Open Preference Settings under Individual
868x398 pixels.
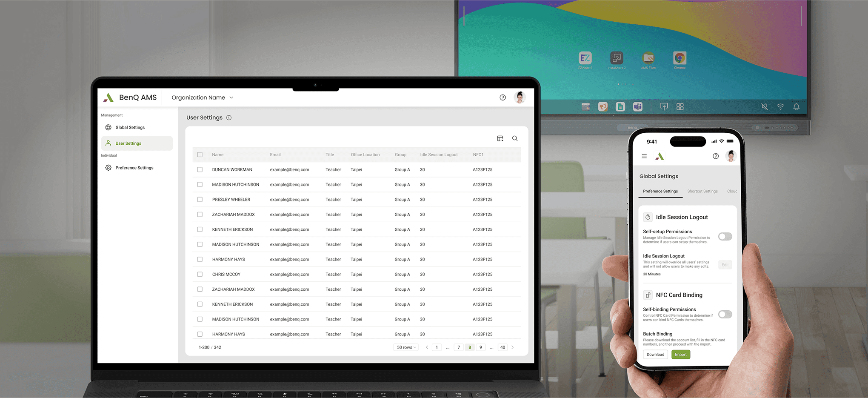[134, 167]
